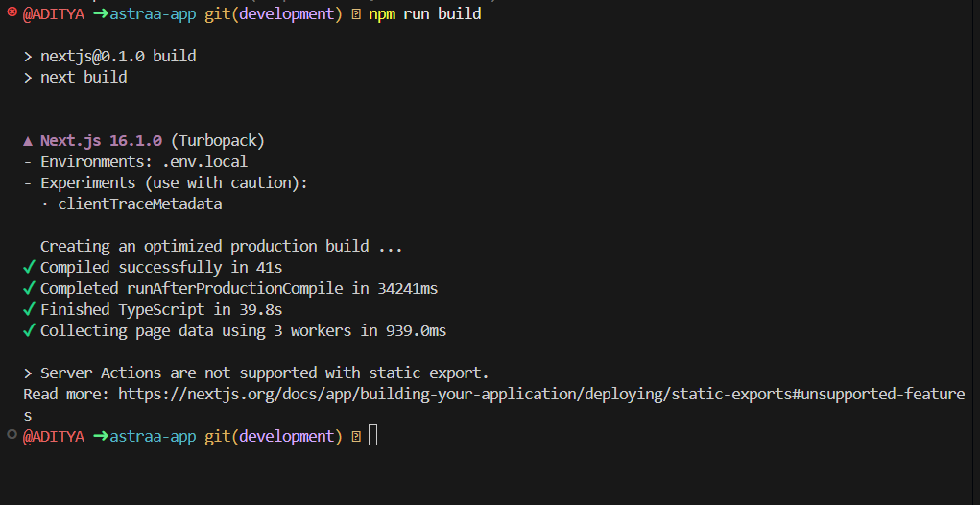Click 'Server Actions are not supported' error line
The width and height of the screenshot is (980, 505).
256,373
